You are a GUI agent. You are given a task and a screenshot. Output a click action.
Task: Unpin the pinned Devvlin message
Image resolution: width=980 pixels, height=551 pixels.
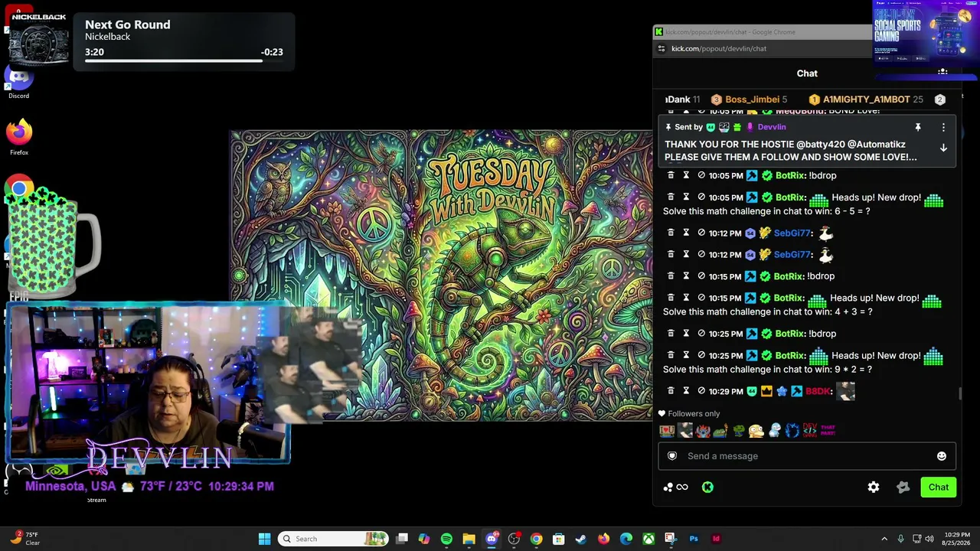(918, 127)
